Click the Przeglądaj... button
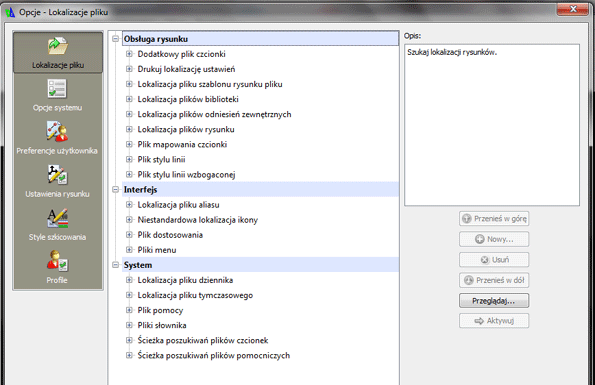Image resolution: width=595 pixels, height=385 pixels. [x=494, y=301]
